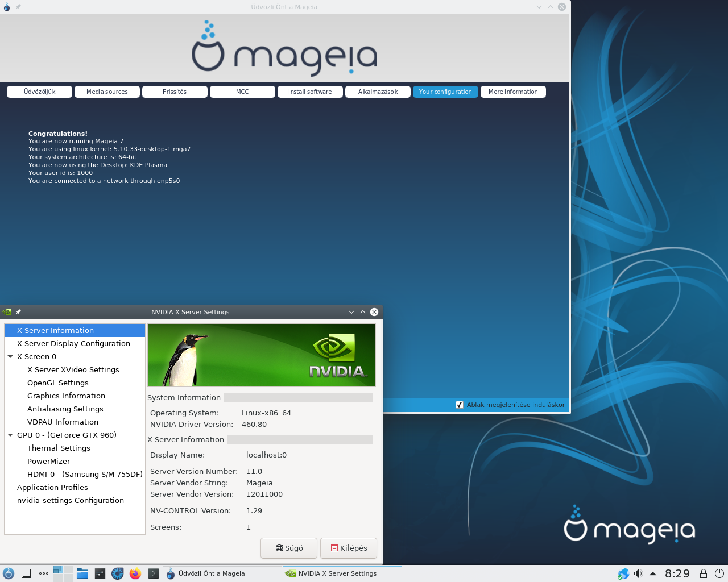
Task: Select Thermal Settings under GPU 0
Action: pyautogui.click(x=75, y=448)
